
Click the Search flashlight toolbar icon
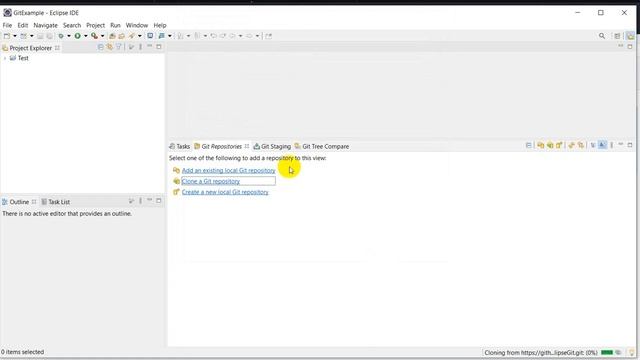click(x=131, y=36)
